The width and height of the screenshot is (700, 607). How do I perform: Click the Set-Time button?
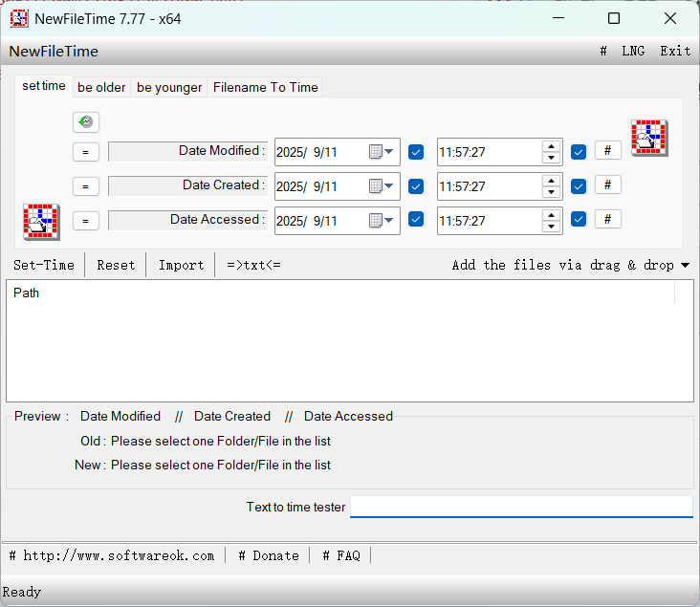[x=44, y=265]
